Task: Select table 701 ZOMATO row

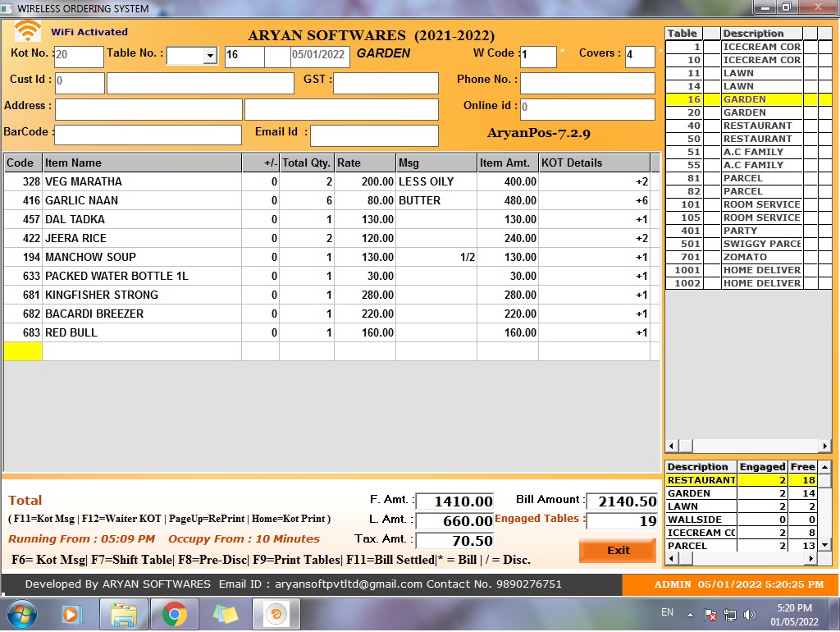Action: tap(748, 257)
